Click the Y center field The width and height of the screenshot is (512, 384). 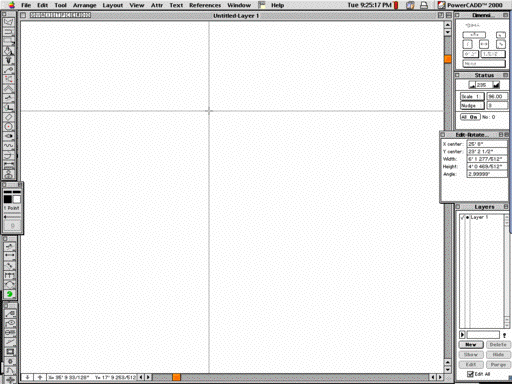click(x=487, y=151)
